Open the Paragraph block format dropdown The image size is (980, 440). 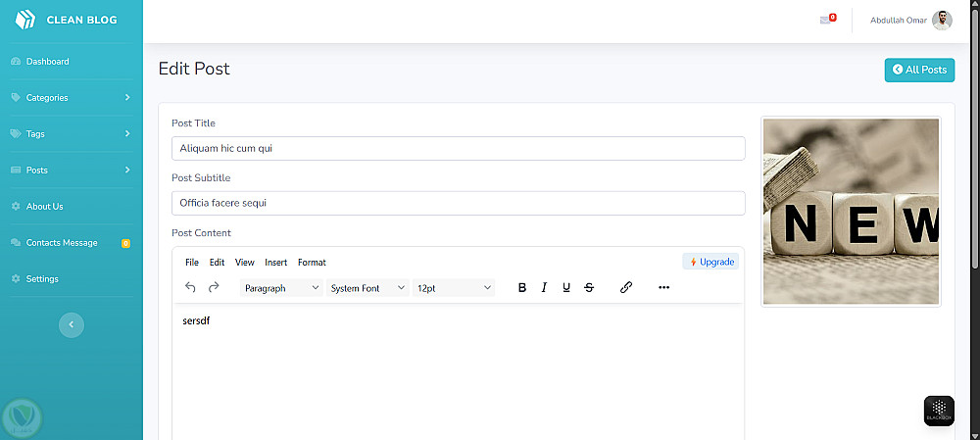tap(281, 288)
